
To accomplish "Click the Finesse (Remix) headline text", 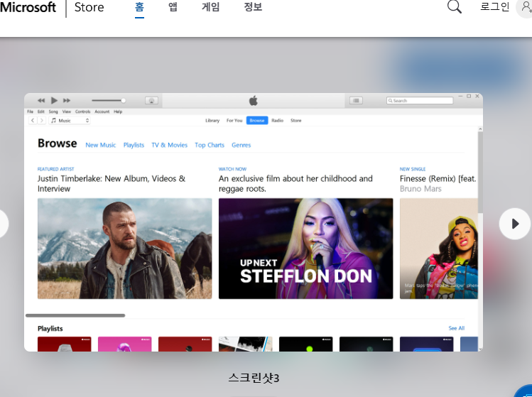I will [438, 178].
